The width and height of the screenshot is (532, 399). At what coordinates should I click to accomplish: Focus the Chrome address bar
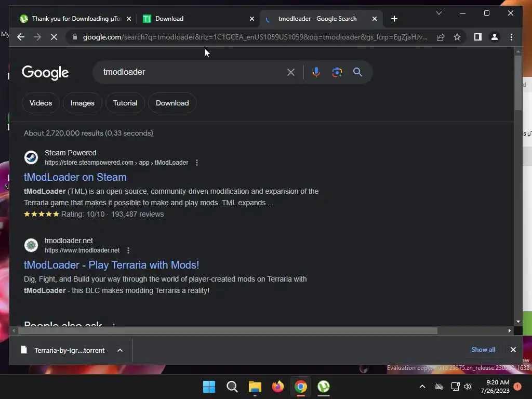(255, 37)
